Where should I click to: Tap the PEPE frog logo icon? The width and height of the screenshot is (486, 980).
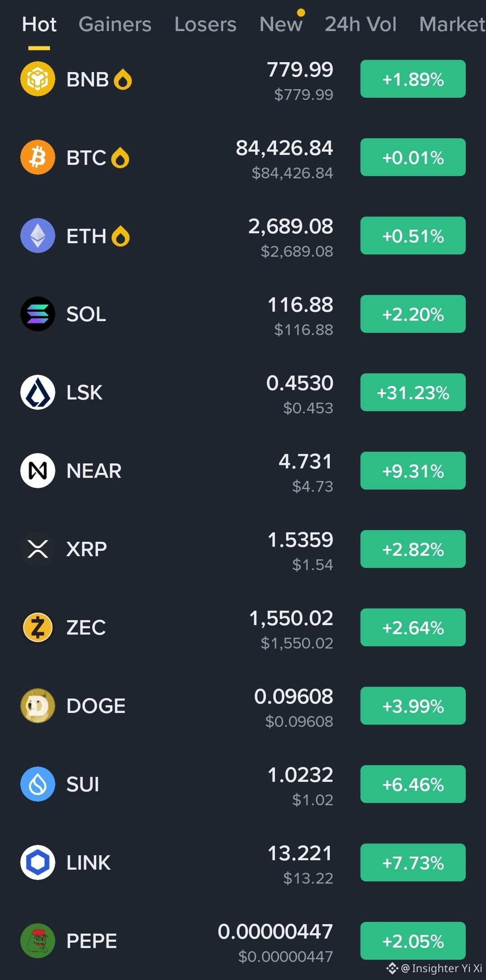tap(38, 941)
